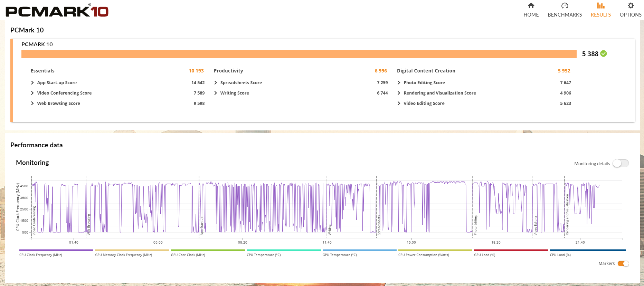
Task: Click the Monitoring section title
Action: pos(32,162)
